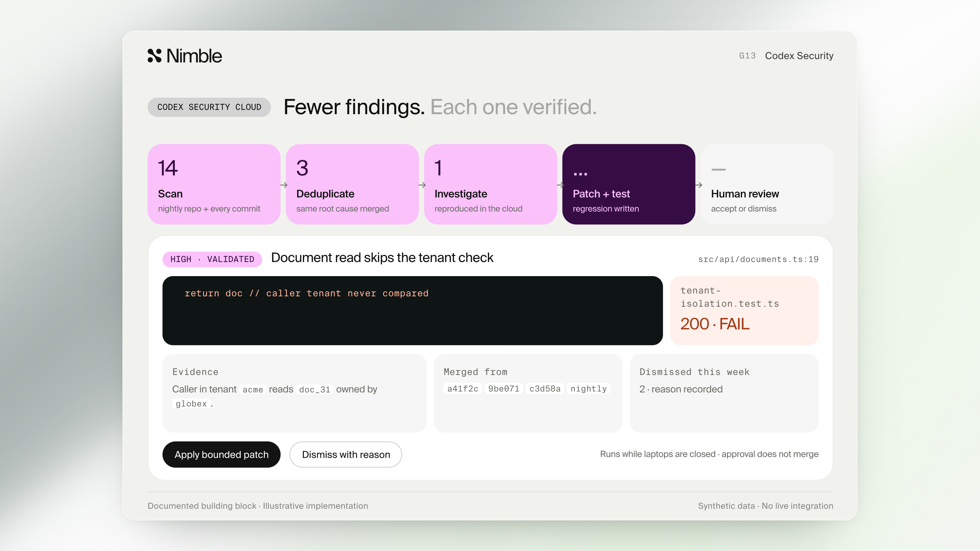Click the code line 'return doc'

click(x=306, y=293)
